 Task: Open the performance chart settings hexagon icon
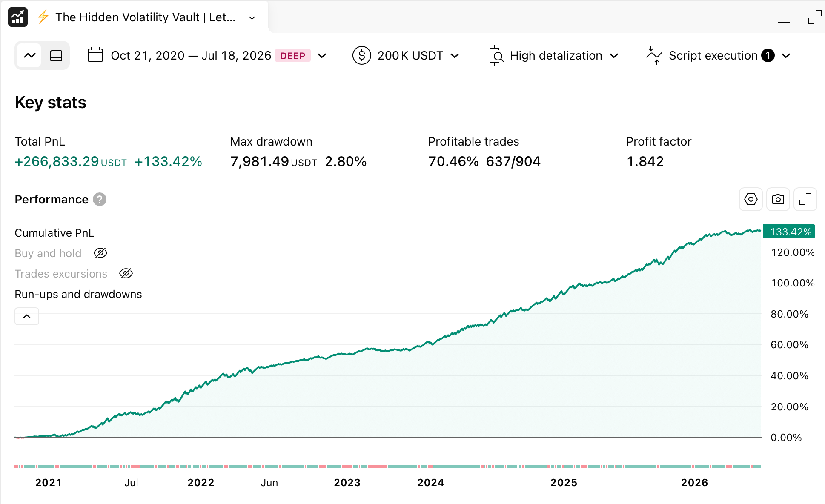tap(751, 199)
